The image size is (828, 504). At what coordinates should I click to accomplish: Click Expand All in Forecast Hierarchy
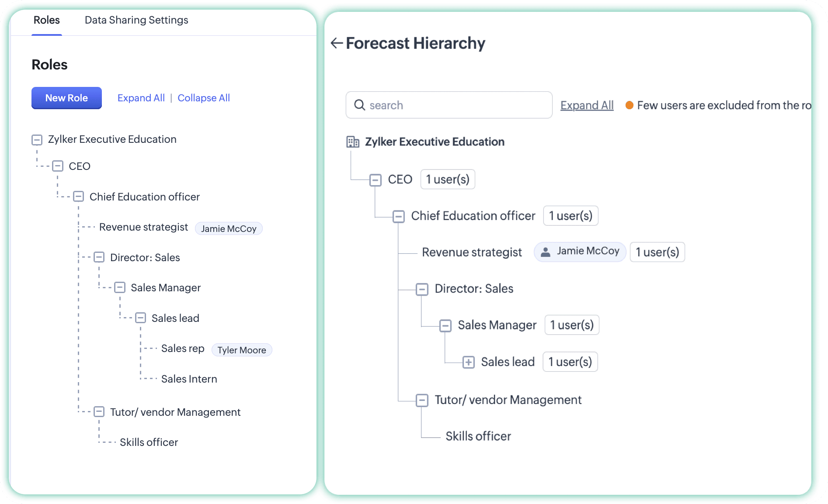587,105
